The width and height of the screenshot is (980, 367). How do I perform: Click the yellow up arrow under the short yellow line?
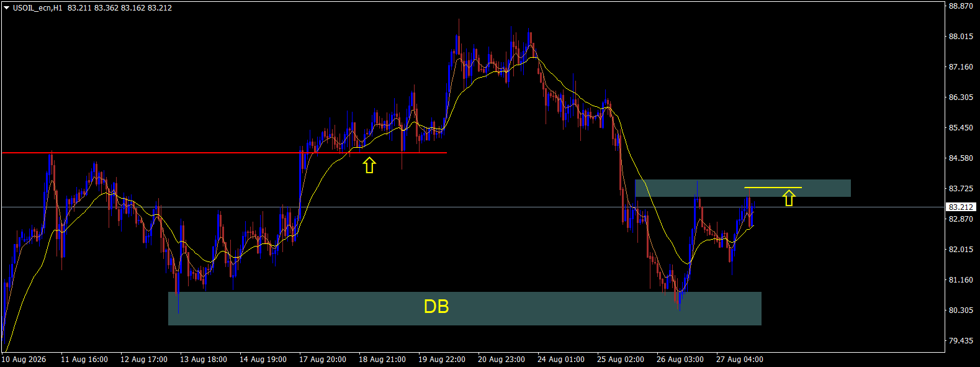[789, 198]
